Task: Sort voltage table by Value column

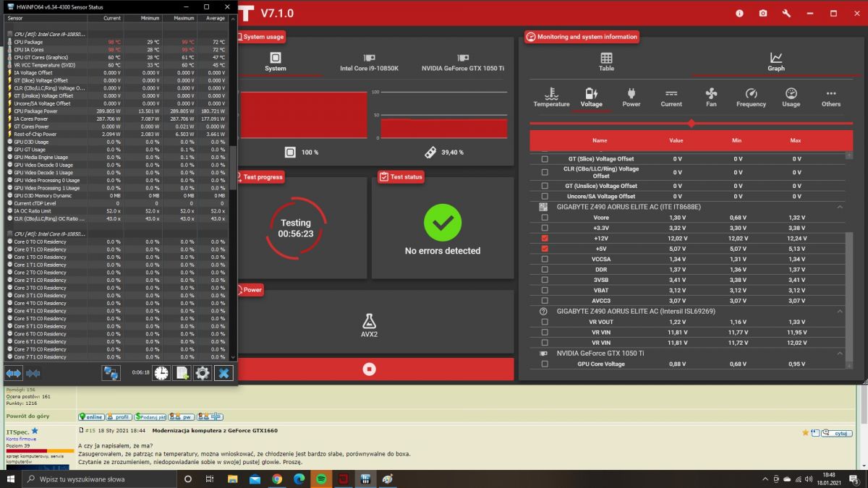Action: click(676, 140)
